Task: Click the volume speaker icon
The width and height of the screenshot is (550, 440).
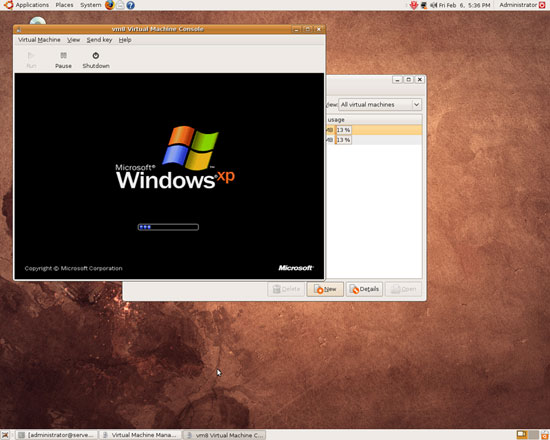Action: pyautogui.click(x=434, y=5)
